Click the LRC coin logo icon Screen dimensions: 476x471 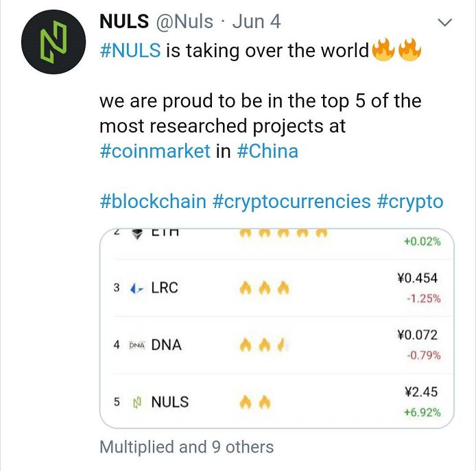point(136,288)
